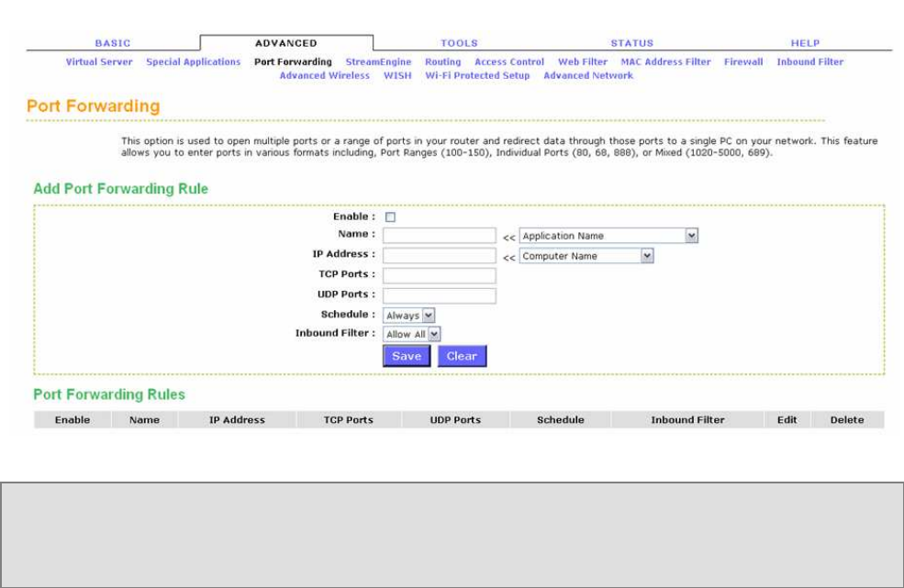
Task: Click the IP Address column header
Action: coord(237,419)
